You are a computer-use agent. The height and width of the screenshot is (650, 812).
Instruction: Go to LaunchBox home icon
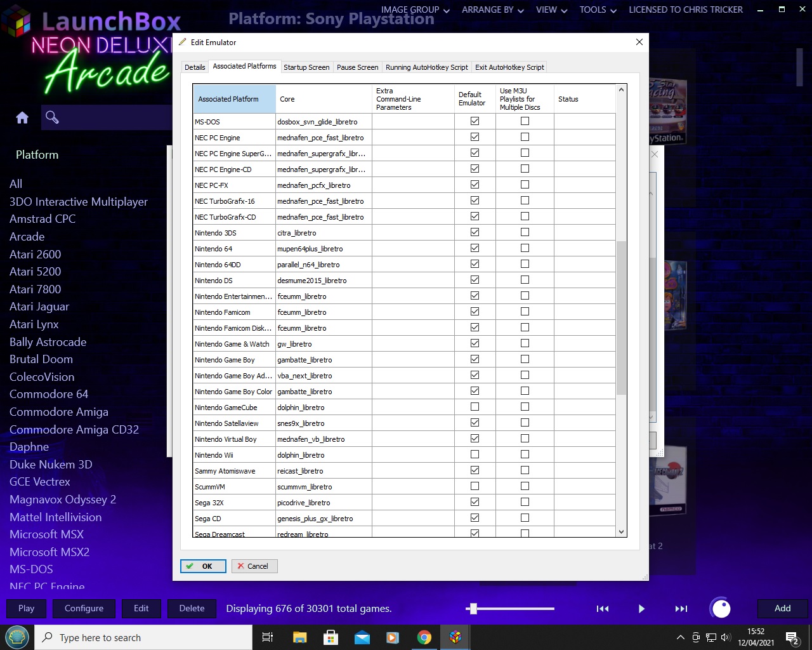(x=22, y=117)
